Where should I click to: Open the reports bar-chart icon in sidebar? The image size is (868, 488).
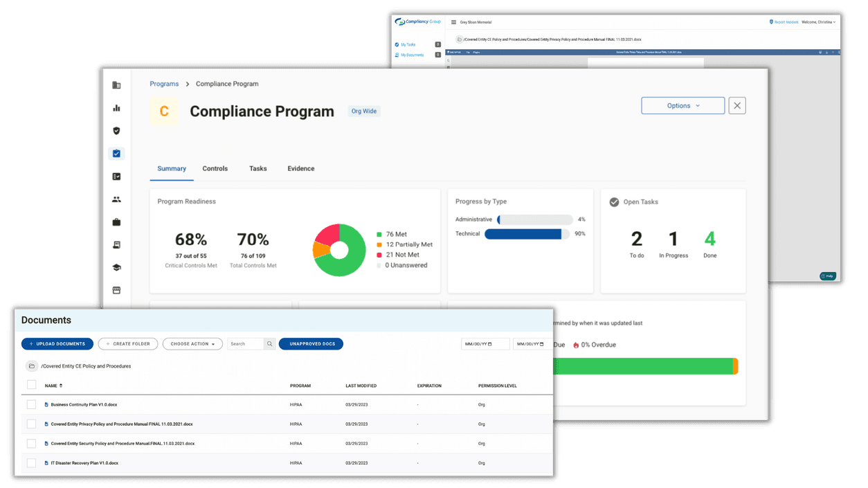click(116, 108)
